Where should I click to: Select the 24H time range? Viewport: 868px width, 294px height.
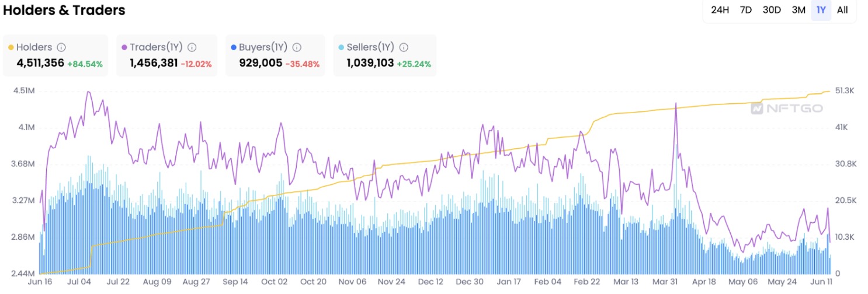[720, 10]
